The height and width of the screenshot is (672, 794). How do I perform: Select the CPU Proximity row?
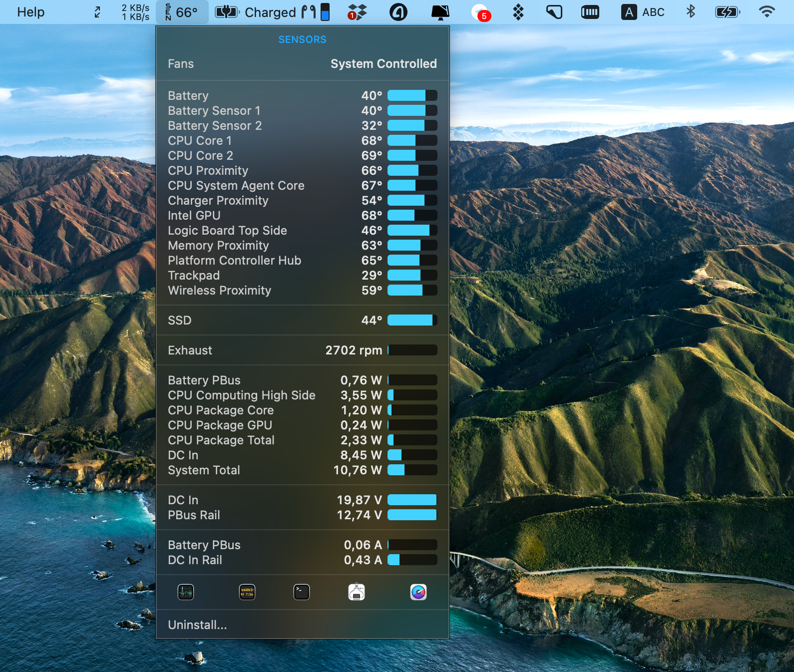(303, 170)
